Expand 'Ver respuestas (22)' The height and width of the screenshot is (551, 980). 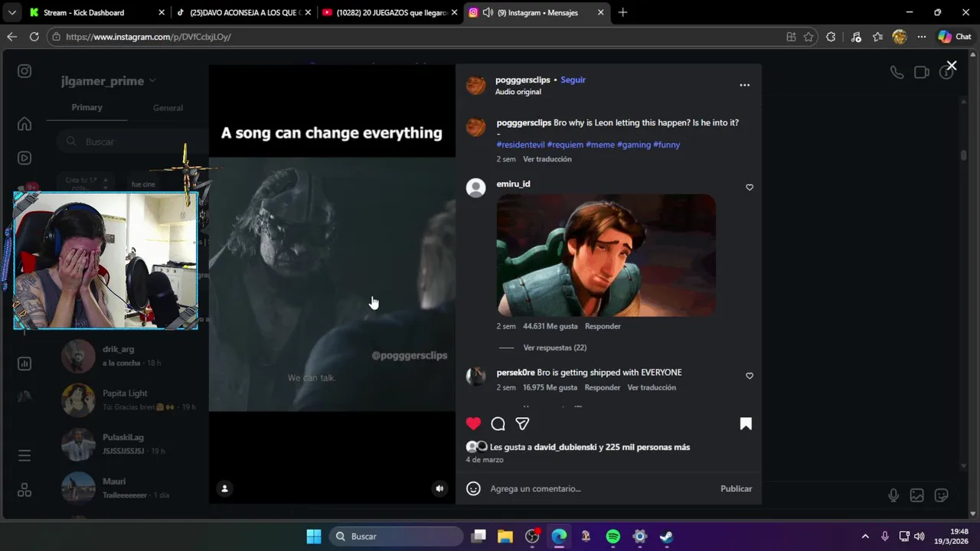point(554,347)
